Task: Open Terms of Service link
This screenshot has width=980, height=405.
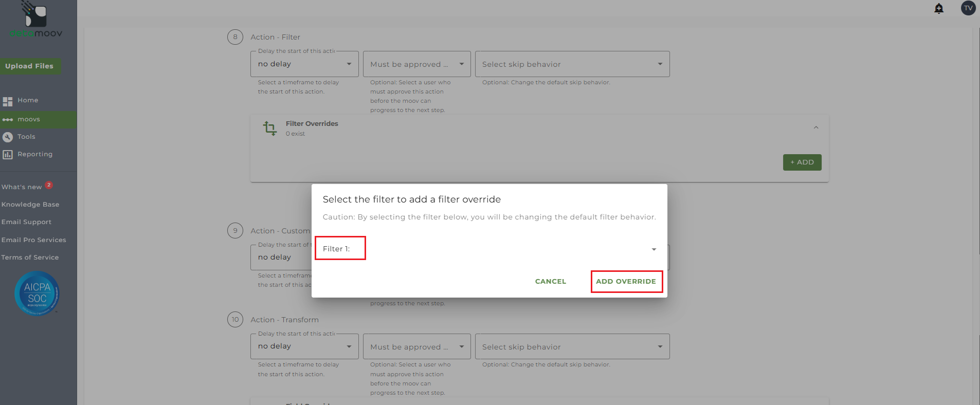Action: click(30, 257)
